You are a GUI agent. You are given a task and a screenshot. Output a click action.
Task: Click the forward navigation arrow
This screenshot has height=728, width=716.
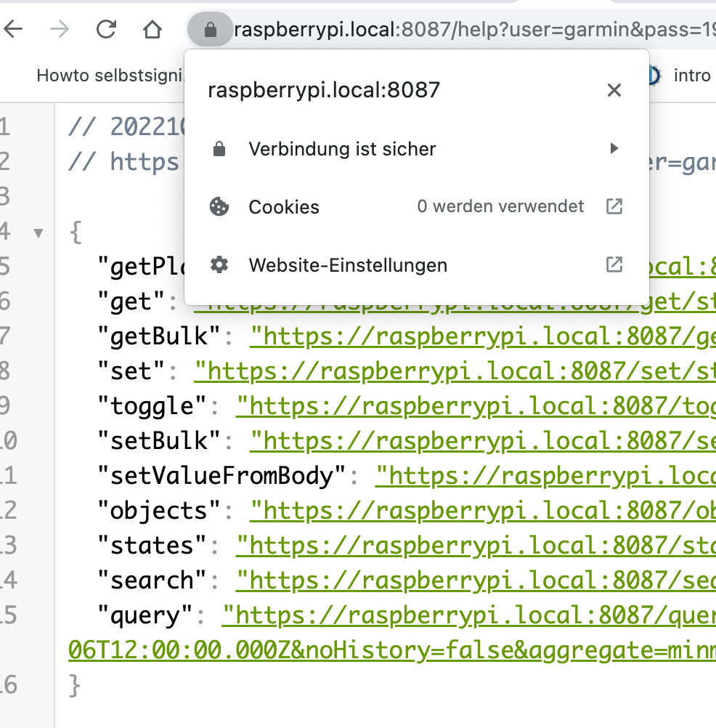pyautogui.click(x=60, y=30)
